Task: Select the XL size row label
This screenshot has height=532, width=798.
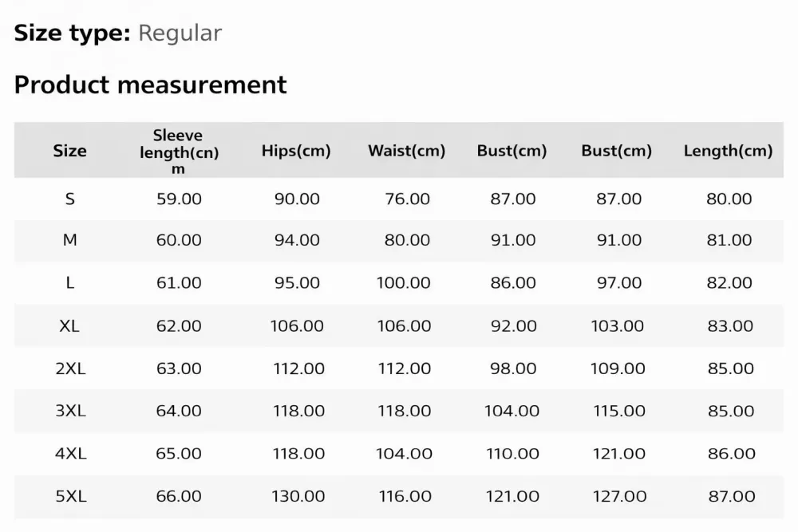Action: coord(69,325)
